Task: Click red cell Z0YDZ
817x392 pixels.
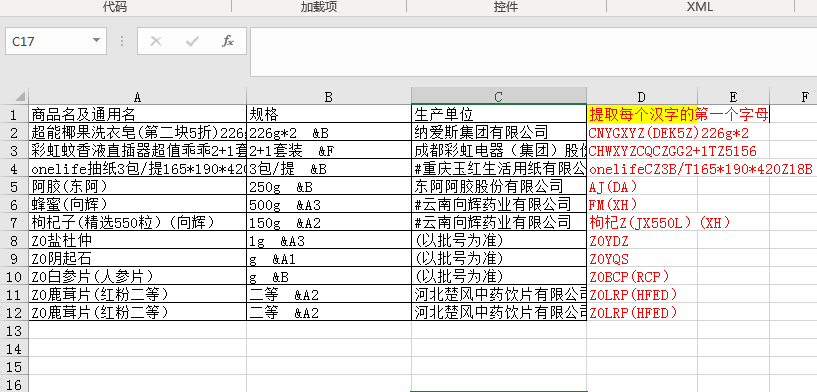Action: coord(642,241)
